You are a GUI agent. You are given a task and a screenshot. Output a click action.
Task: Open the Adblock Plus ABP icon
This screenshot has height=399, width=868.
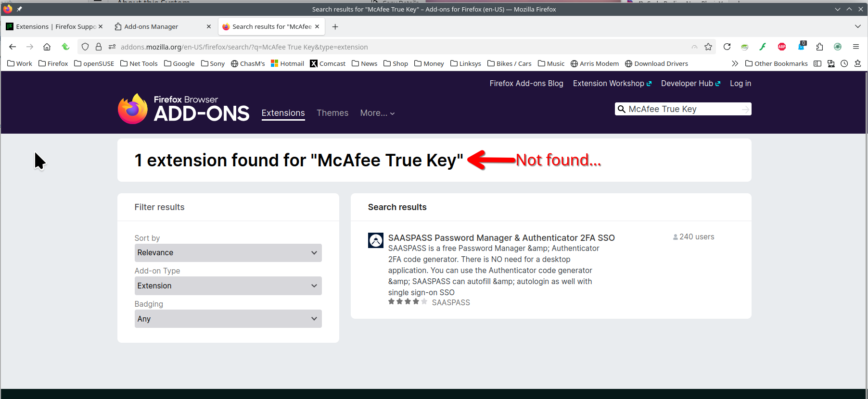[x=782, y=47]
